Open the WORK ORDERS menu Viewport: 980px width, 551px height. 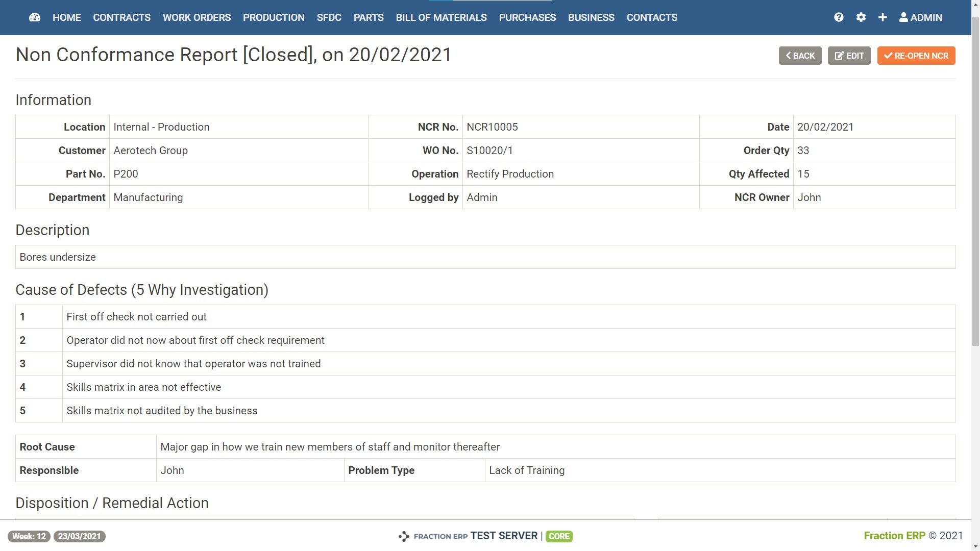[197, 17]
